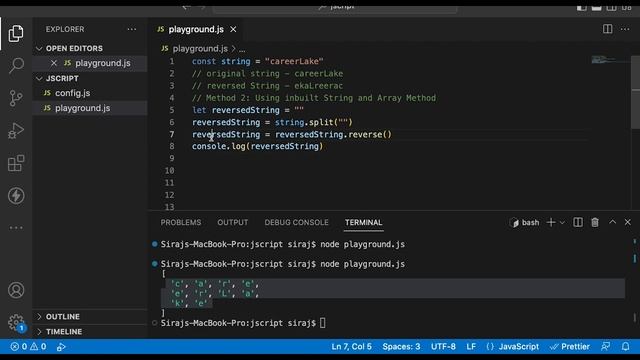Image resolution: width=640 pixels, height=360 pixels.
Task: Switch to the Problems tab
Action: (x=181, y=222)
